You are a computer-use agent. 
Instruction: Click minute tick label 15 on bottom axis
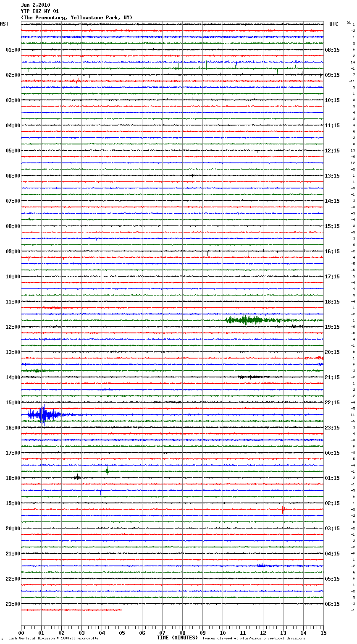(323, 633)
